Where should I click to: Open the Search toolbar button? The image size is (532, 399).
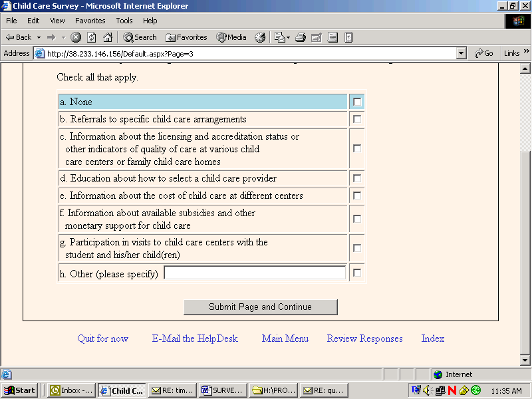(140, 37)
